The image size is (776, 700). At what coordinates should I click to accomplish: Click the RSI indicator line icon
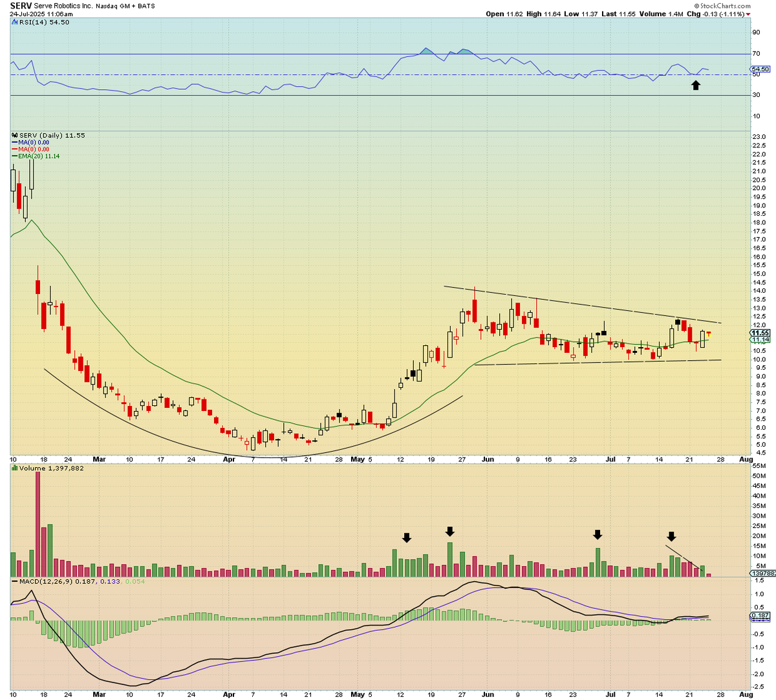pyautogui.click(x=14, y=22)
